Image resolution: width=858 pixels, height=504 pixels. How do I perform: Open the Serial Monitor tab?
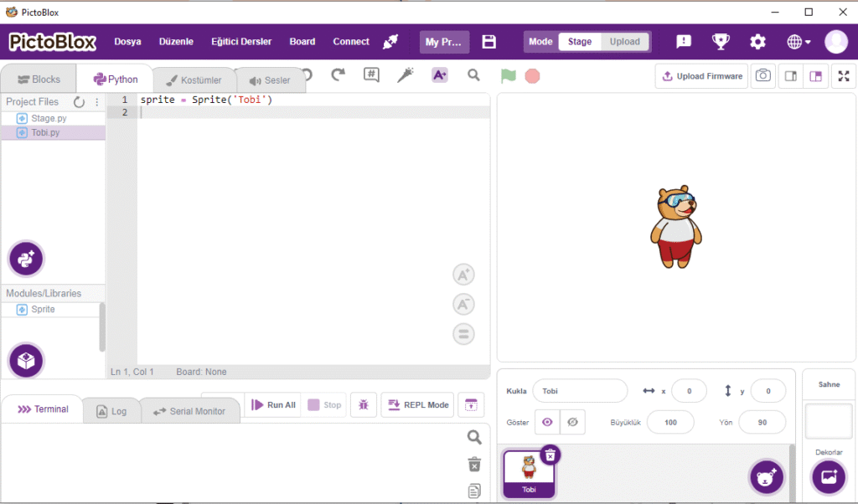point(189,411)
